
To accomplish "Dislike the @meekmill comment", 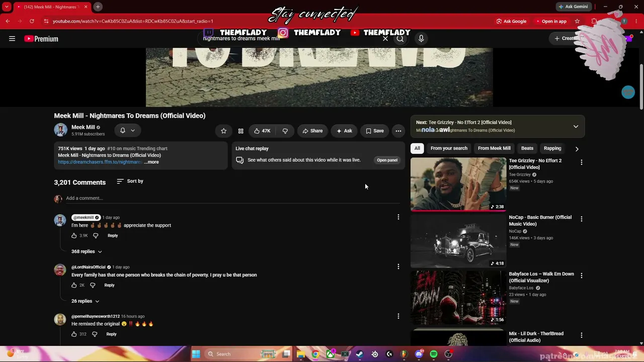I will (96, 235).
